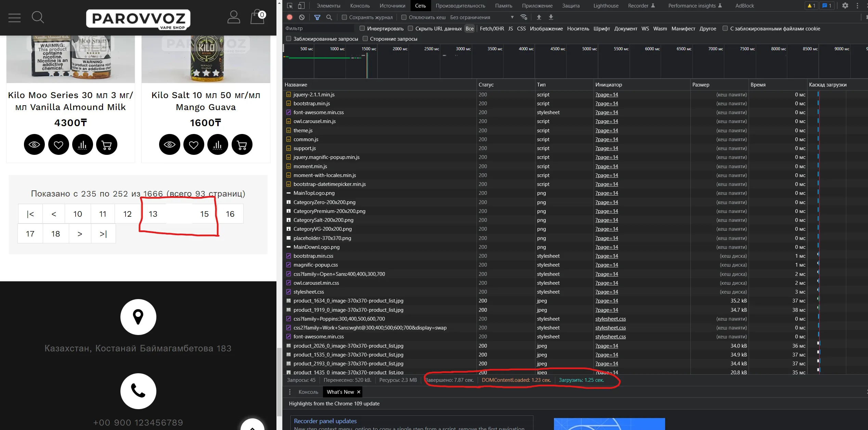Open the drawer three-dot menu next to Консоль
The height and width of the screenshot is (430, 868).
pyautogui.click(x=290, y=392)
